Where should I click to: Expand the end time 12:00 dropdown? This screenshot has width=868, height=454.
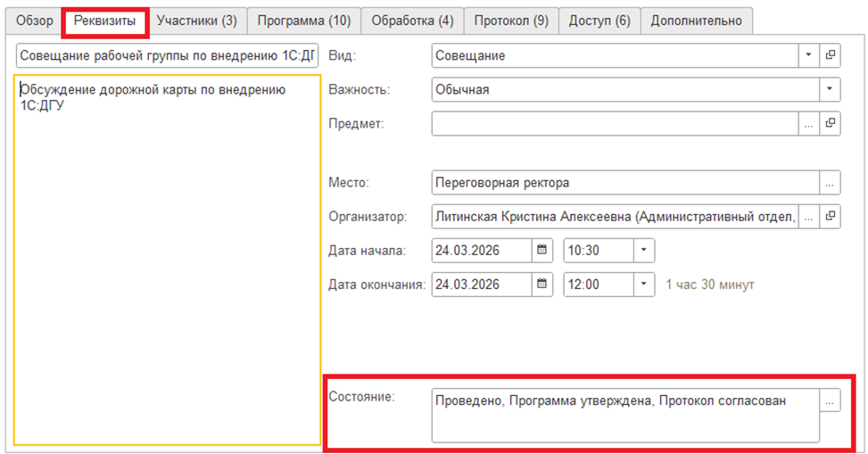click(644, 285)
